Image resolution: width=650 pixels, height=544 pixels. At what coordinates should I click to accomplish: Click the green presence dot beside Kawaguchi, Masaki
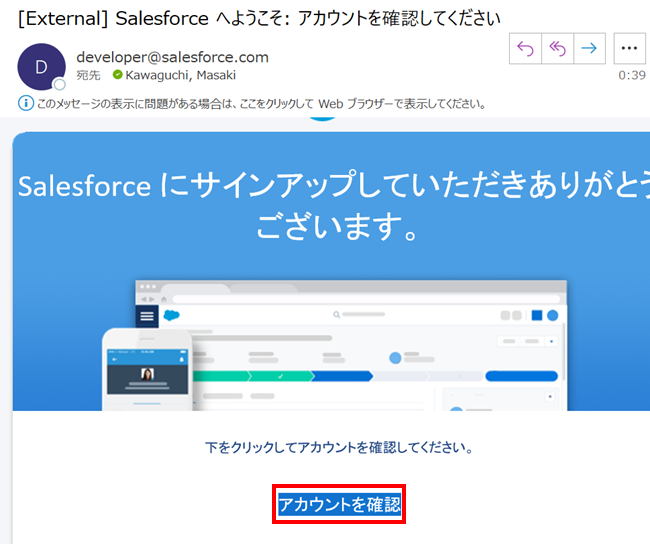pos(117,76)
